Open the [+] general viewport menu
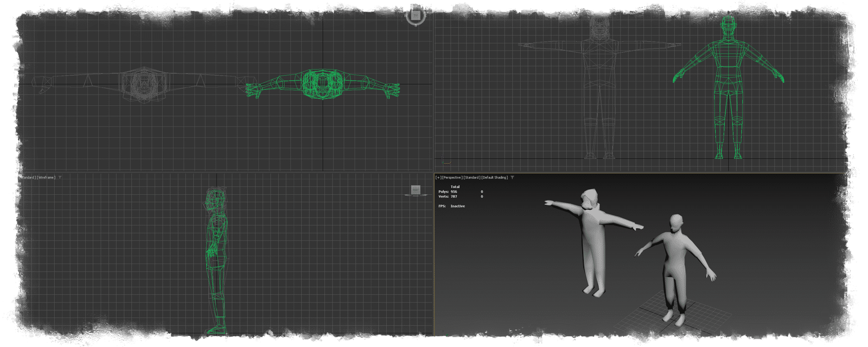 pos(438,177)
